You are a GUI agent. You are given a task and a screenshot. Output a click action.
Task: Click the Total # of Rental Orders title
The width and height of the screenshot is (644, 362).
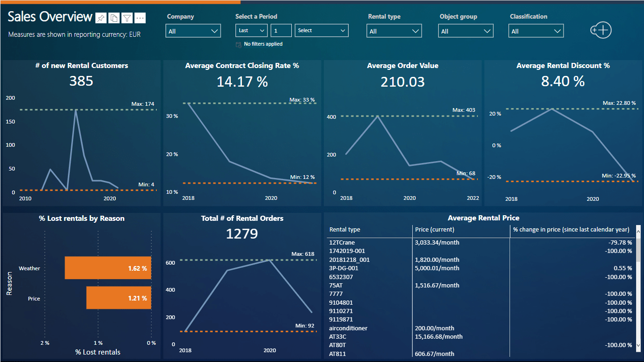241,218
